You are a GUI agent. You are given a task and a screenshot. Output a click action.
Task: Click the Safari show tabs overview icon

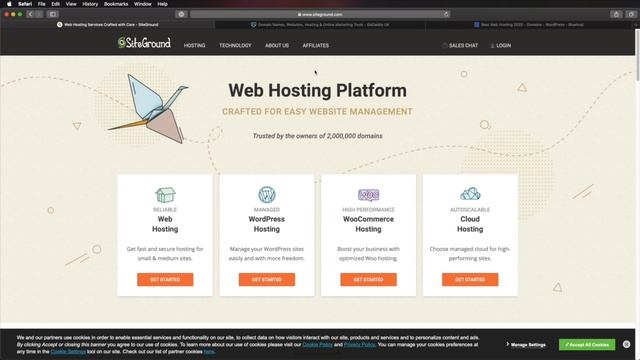(631, 14)
